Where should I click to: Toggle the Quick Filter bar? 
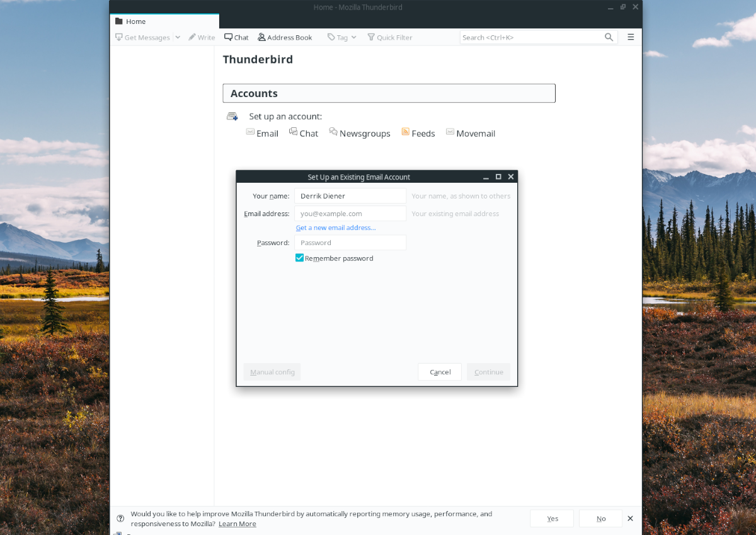(390, 37)
